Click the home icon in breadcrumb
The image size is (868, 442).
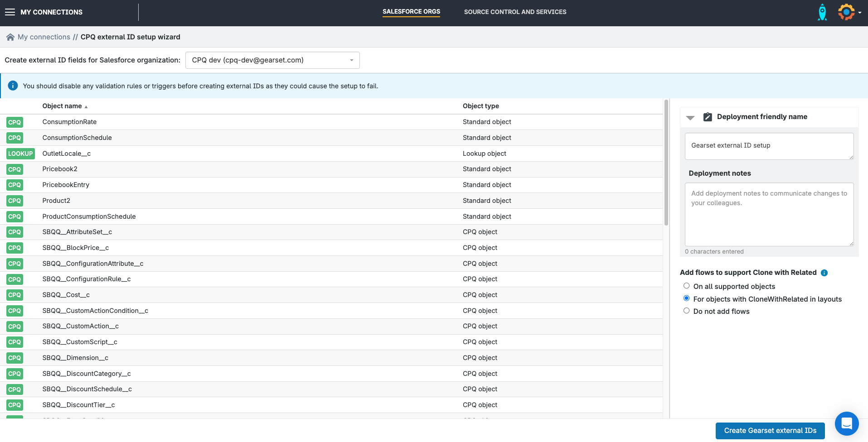coord(10,37)
